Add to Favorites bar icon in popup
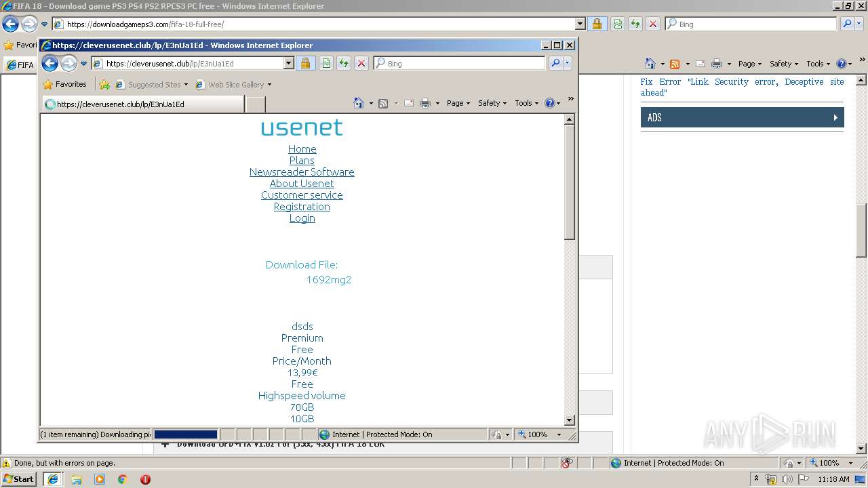 104,85
